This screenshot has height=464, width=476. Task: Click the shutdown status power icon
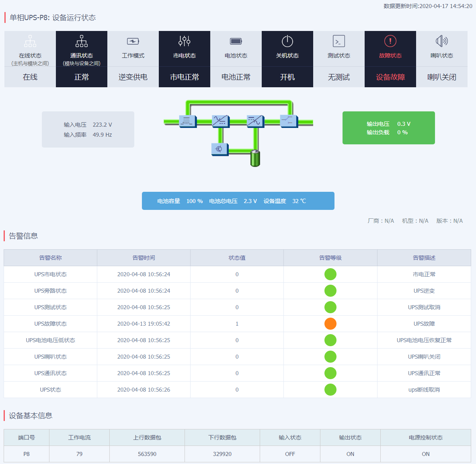coord(287,41)
